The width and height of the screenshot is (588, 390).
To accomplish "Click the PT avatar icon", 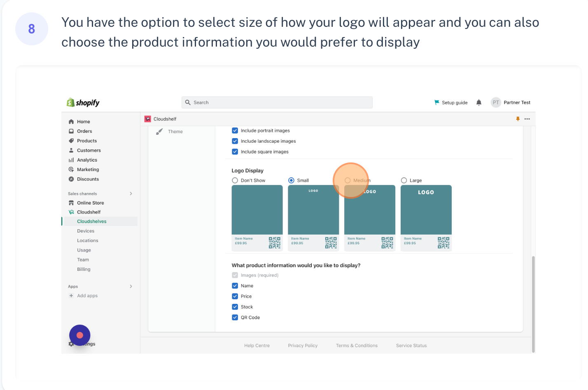I will point(496,103).
